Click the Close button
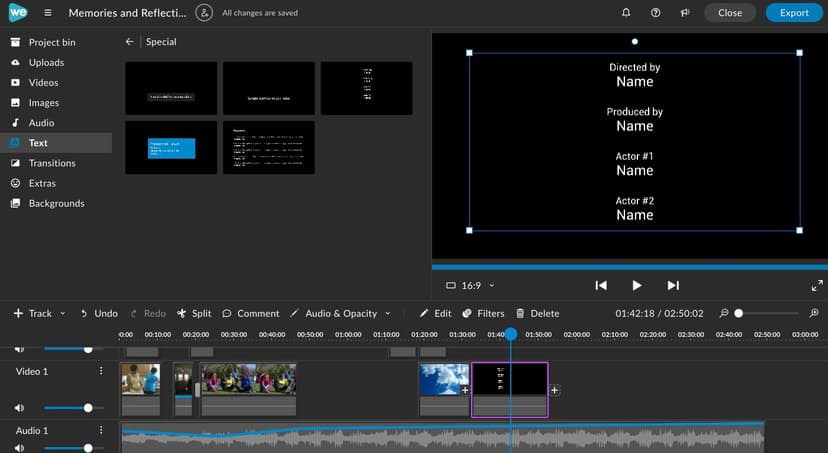 [x=730, y=13]
